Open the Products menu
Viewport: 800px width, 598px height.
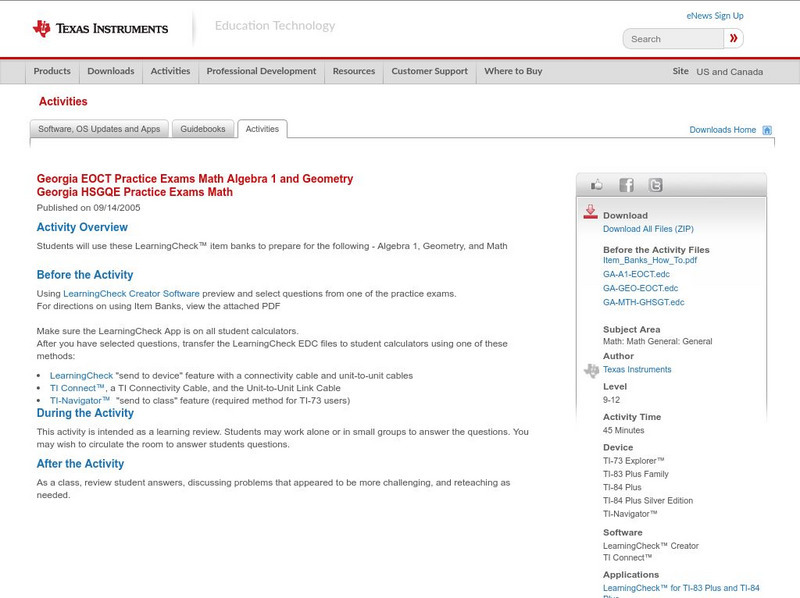click(x=52, y=71)
